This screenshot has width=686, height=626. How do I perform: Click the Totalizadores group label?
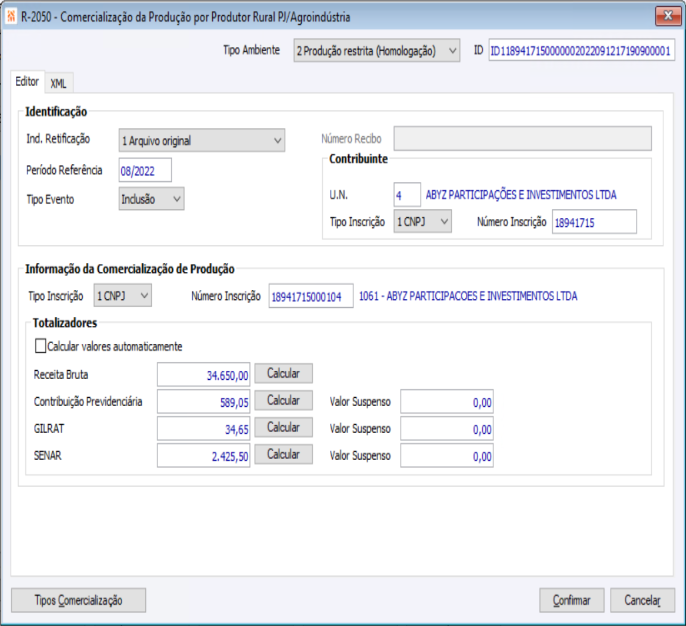pyautogui.click(x=65, y=323)
